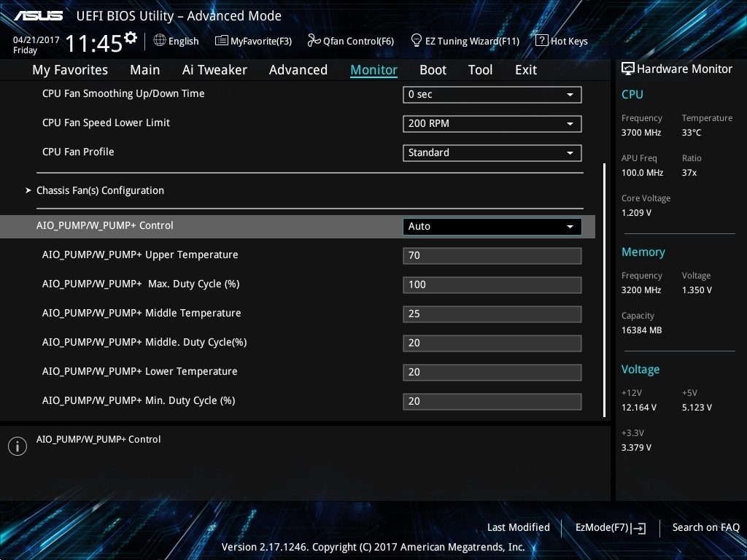
Task: Click AIO_PUMP Lower Temperature field
Action: pyautogui.click(x=492, y=373)
